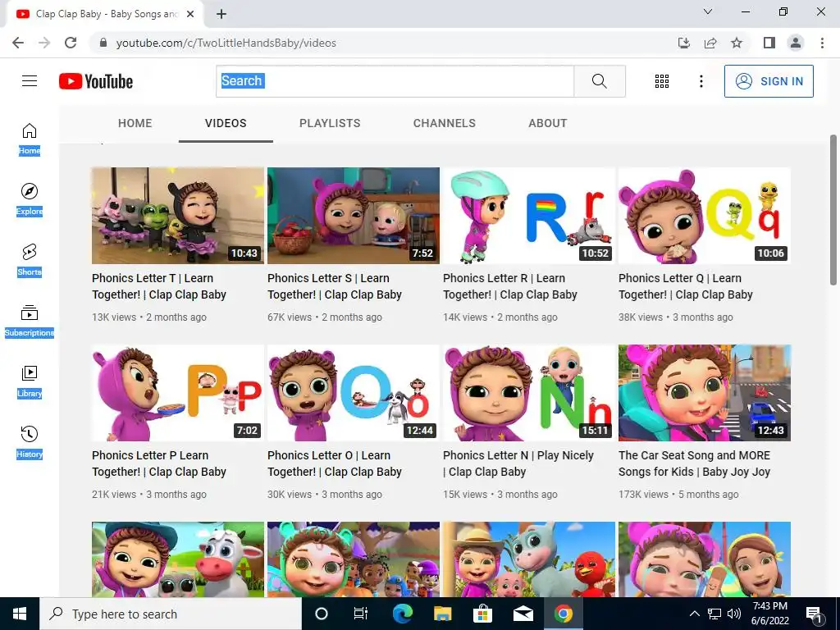This screenshot has height=630, width=840.
Task: Click the taskbar 'Type here to search' box
Action: click(171, 614)
